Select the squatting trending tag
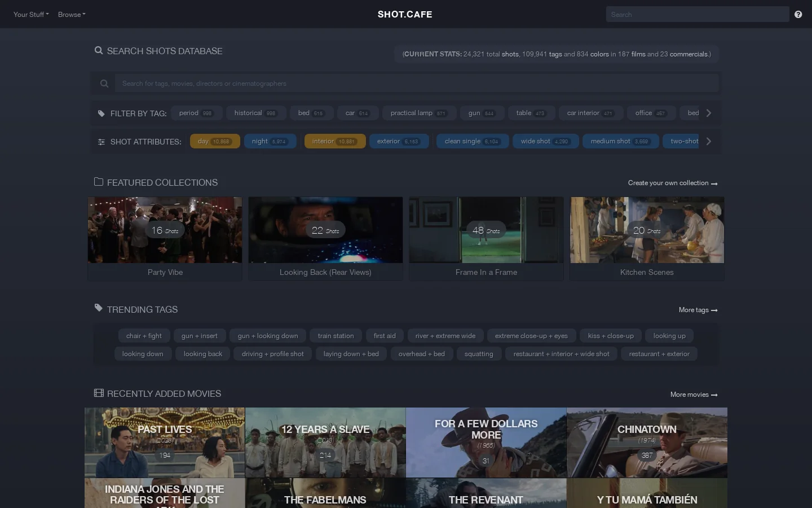The height and width of the screenshot is (508, 812). (479, 354)
